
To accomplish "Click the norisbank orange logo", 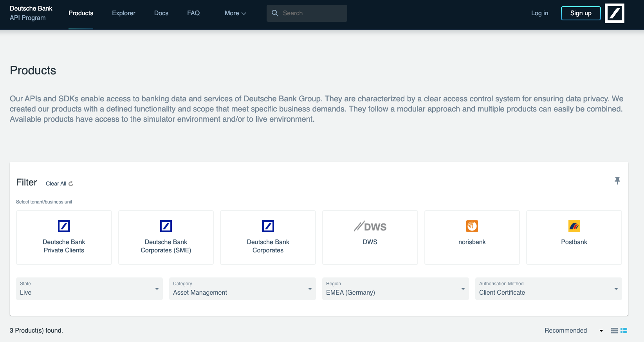I will [x=472, y=226].
